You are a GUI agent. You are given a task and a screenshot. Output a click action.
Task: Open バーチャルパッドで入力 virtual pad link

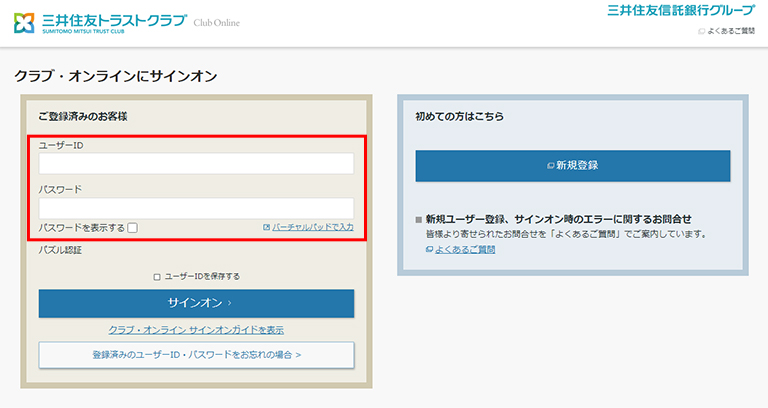click(x=313, y=227)
